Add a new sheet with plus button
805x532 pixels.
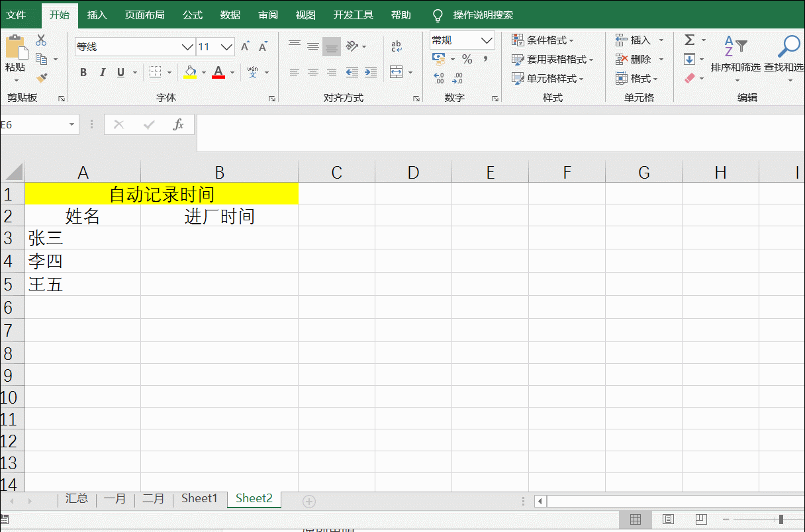click(309, 502)
